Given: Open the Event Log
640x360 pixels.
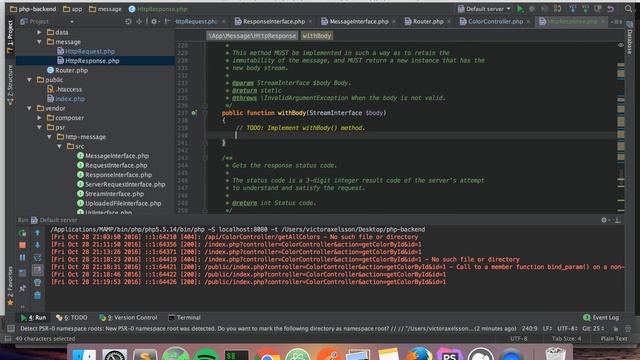Looking at the screenshot, I should point(601,317).
